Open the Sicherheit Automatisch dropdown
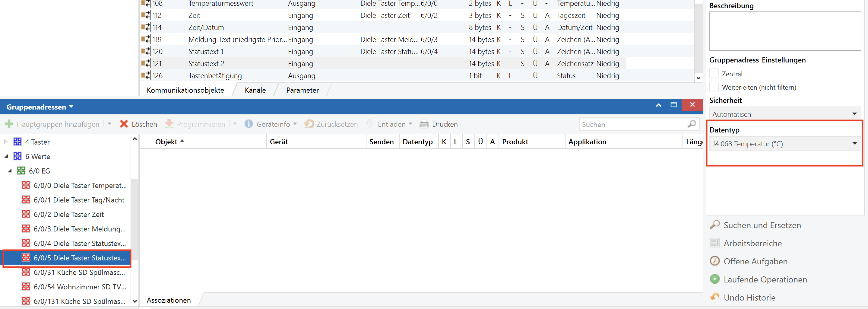868x309 pixels. coord(785,114)
